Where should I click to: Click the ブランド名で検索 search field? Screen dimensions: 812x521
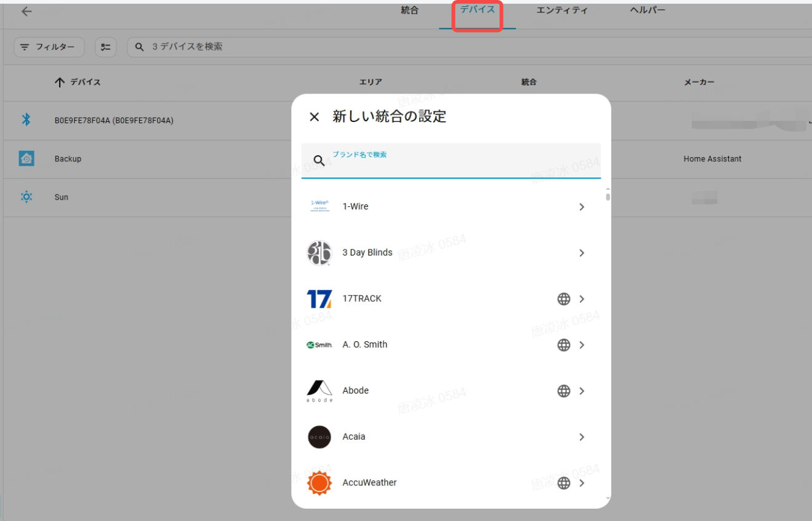click(451, 161)
